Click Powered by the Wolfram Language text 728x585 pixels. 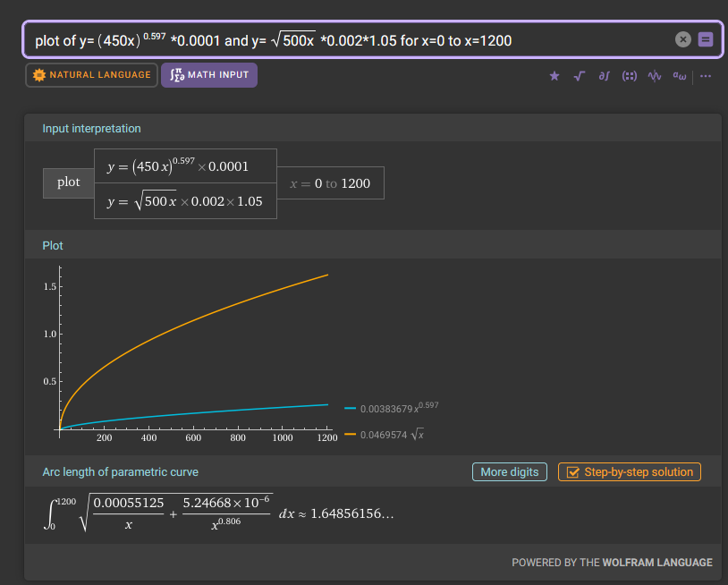pyautogui.click(x=612, y=563)
